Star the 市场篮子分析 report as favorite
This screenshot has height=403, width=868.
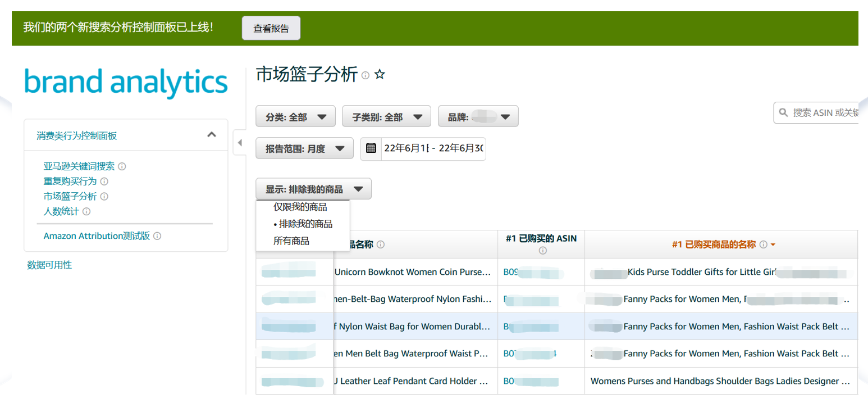click(x=380, y=74)
